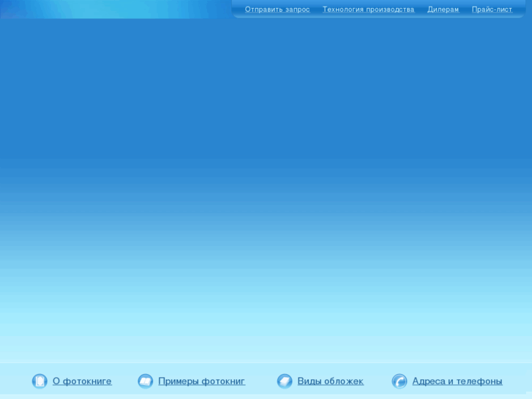Click the page icon beside О фотокниге
This screenshot has width=532, height=399.
click(x=40, y=381)
